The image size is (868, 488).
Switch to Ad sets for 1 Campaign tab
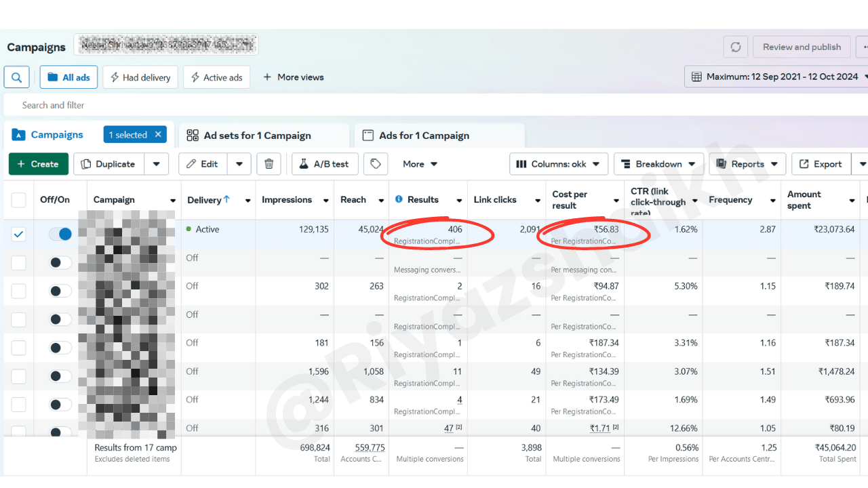point(257,136)
